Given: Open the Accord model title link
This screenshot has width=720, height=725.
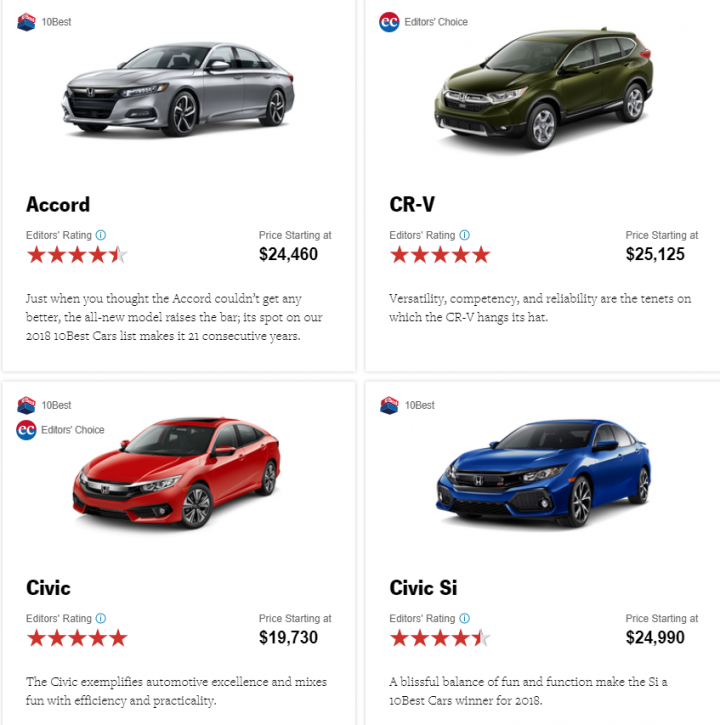Looking at the screenshot, I should click(58, 204).
